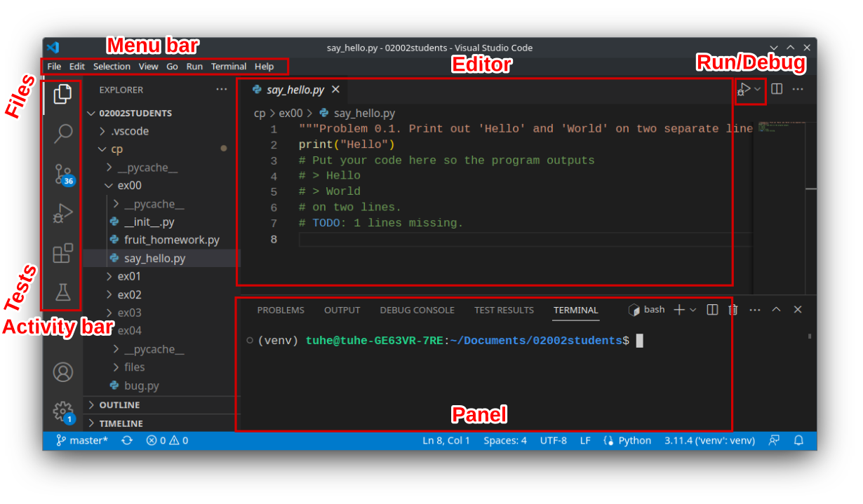Kill terminal with the trash icon

732,310
